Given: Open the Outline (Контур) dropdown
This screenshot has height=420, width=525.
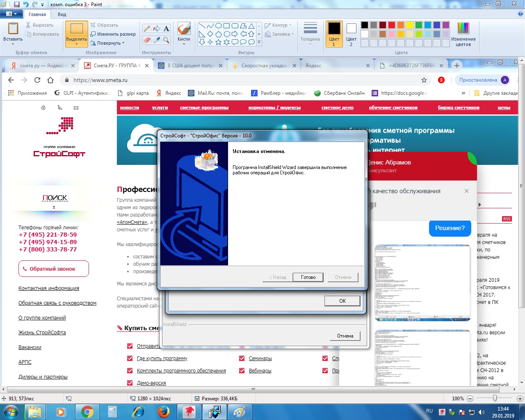Looking at the screenshot, I should coord(278,25).
